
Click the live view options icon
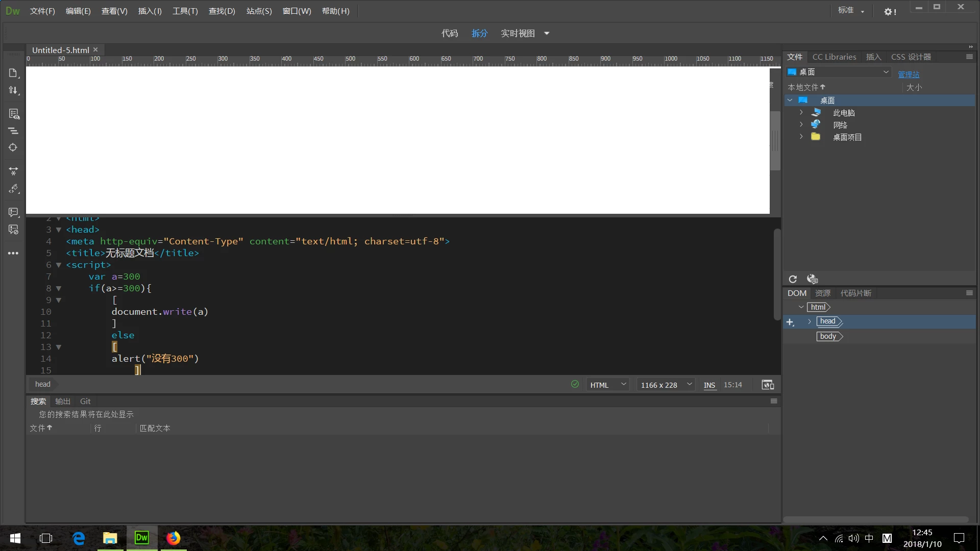(x=14, y=114)
